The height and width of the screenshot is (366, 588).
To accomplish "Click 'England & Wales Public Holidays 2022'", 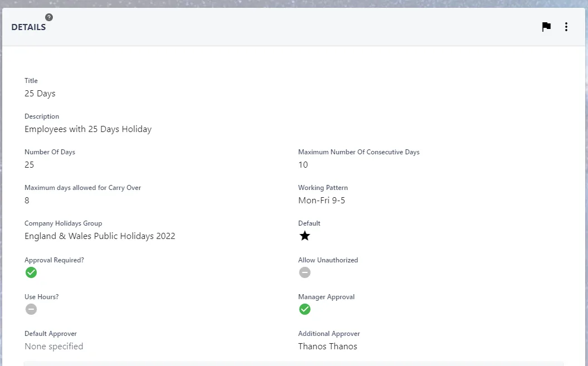I will [100, 236].
